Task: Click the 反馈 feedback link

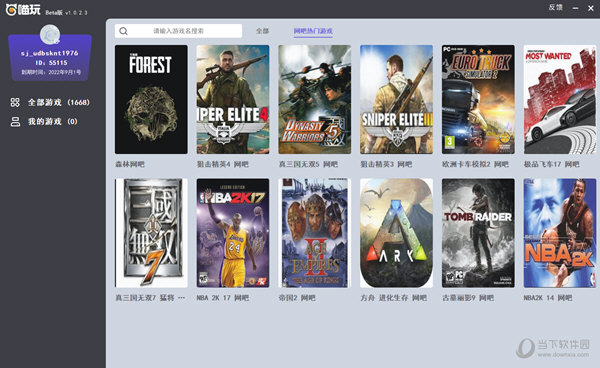Action: (556, 7)
